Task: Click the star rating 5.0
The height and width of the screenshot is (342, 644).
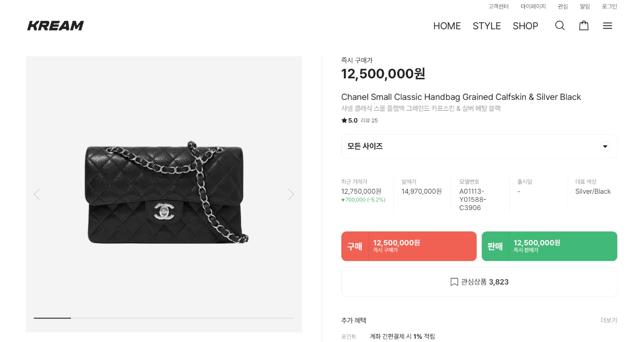Action: coord(349,120)
